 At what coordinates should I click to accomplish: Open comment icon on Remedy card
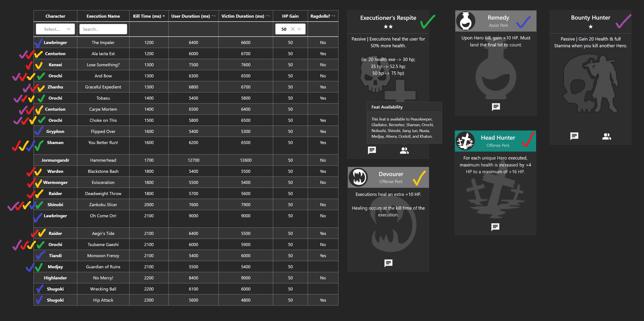click(x=496, y=107)
